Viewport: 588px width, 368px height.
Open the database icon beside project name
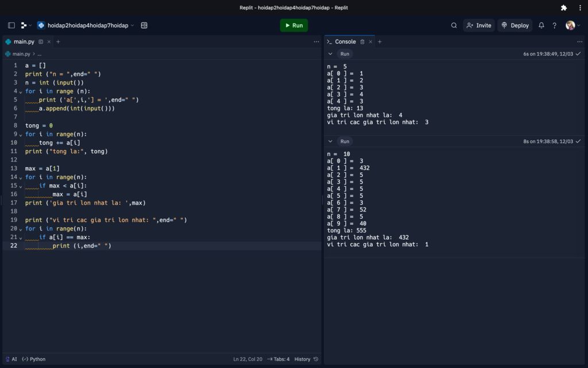(144, 25)
